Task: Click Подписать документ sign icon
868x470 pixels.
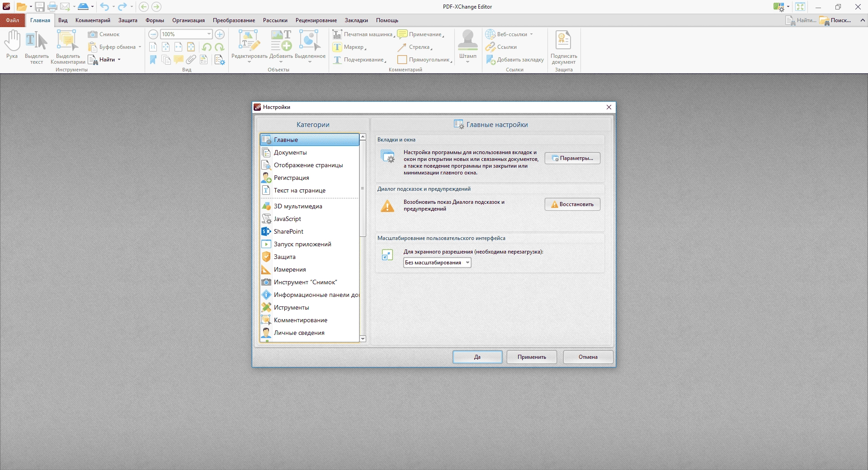Action: [563, 47]
